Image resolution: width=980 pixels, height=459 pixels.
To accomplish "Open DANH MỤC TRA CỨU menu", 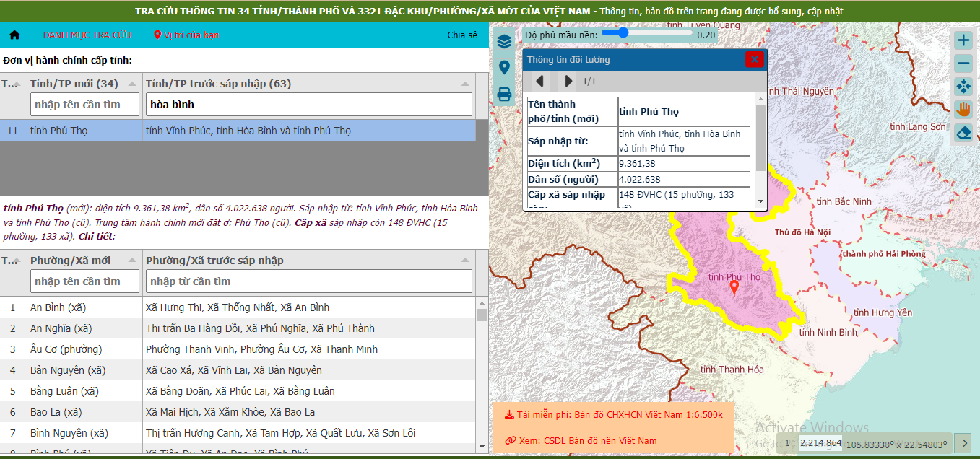I will pyautogui.click(x=87, y=35).
